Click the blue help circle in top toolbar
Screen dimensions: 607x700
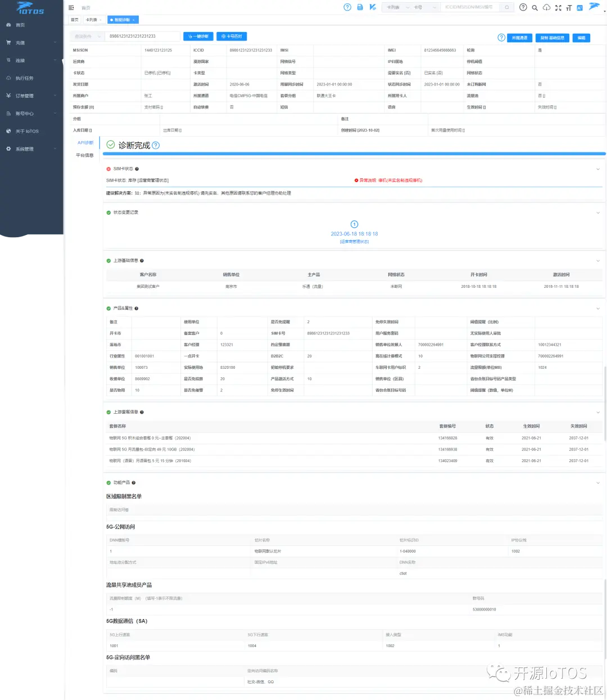(347, 7)
